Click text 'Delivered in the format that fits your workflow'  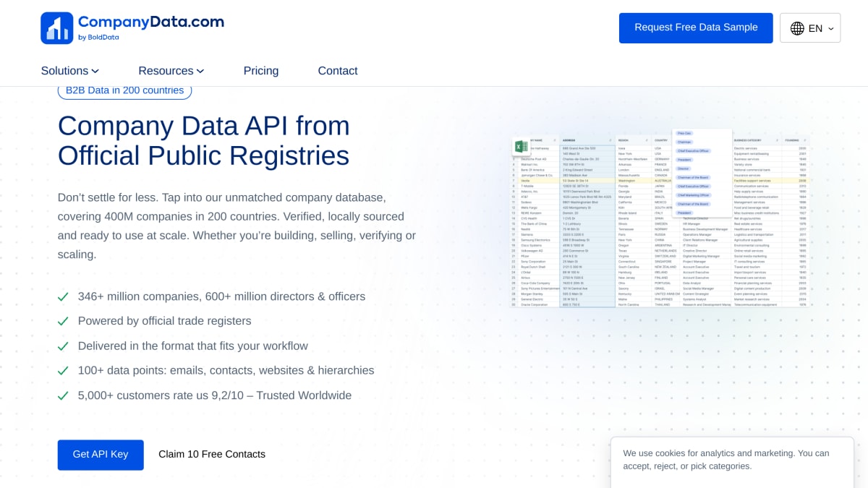(x=193, y=346)
